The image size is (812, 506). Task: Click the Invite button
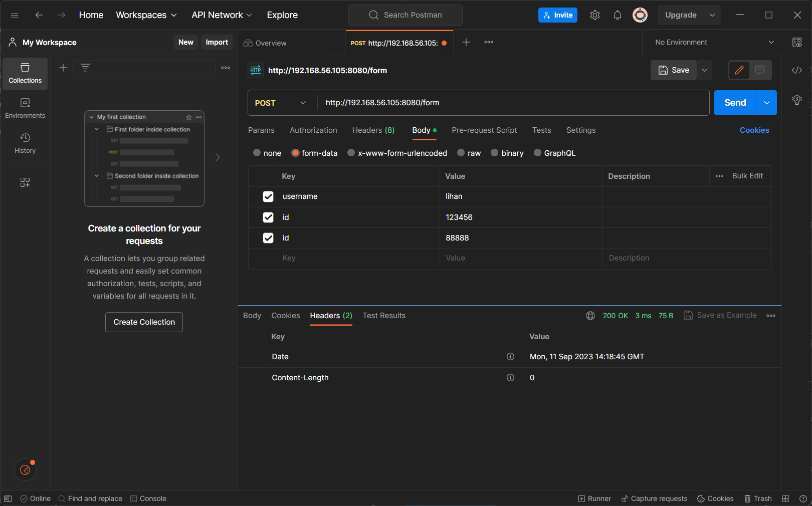coord(558,15)
